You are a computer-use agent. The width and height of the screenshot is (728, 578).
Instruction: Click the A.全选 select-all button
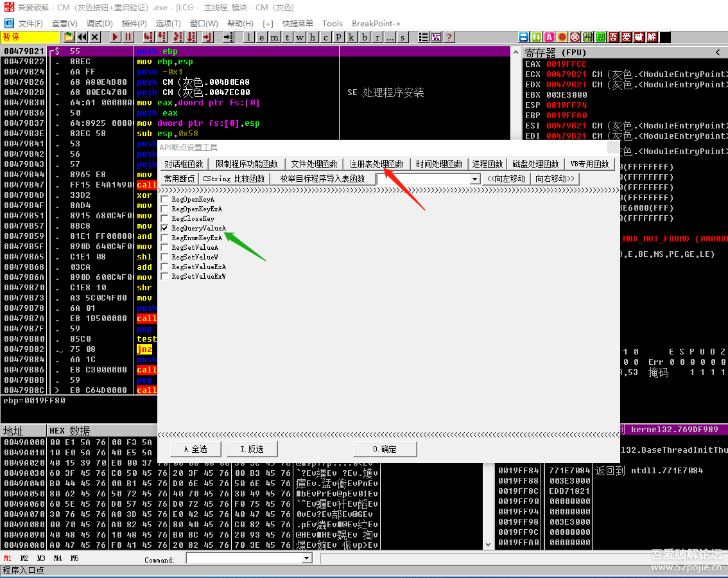coord(196,449)
